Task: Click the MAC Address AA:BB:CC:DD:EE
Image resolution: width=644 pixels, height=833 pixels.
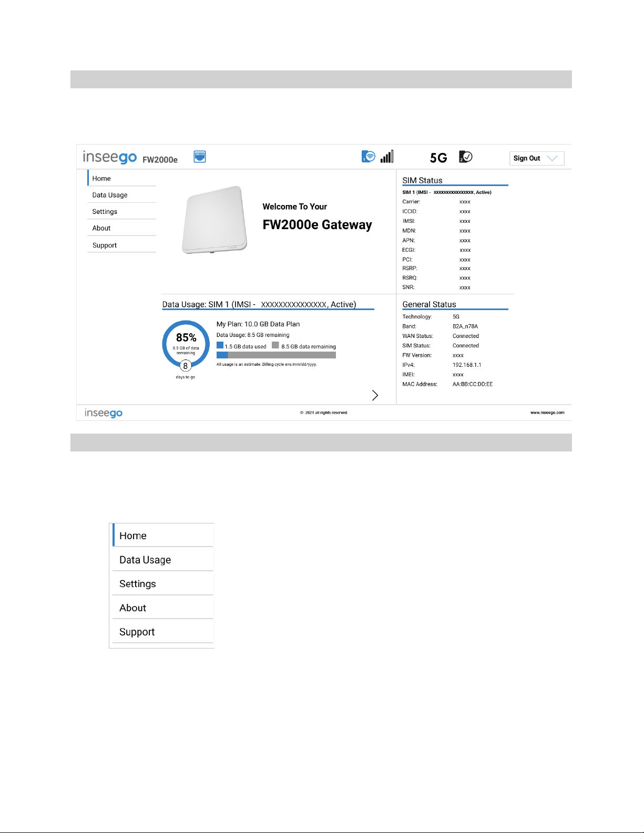Action: point(473,384)
